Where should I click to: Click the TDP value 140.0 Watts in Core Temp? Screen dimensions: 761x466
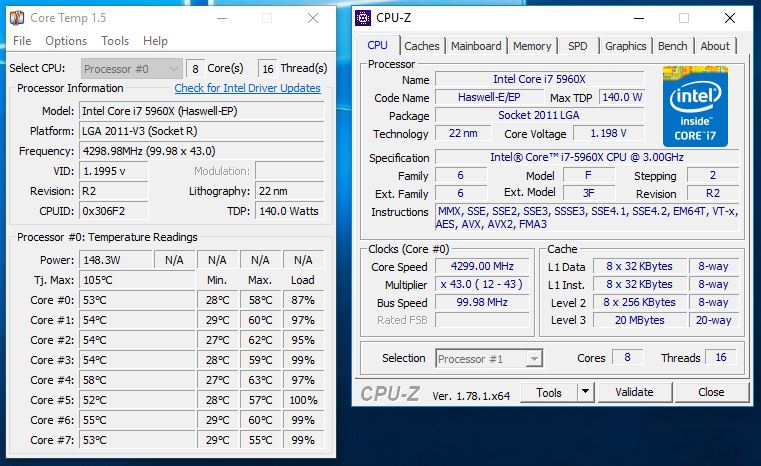pyautogui.click(x=289, y=211)
